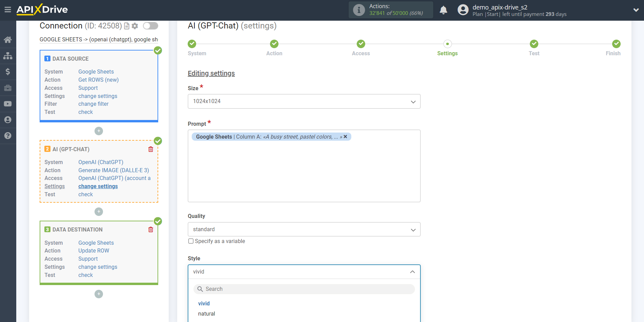The height and width of the screenshot is (322, 644).
Task: Click data source change settings link
Action: coord(98,96)
